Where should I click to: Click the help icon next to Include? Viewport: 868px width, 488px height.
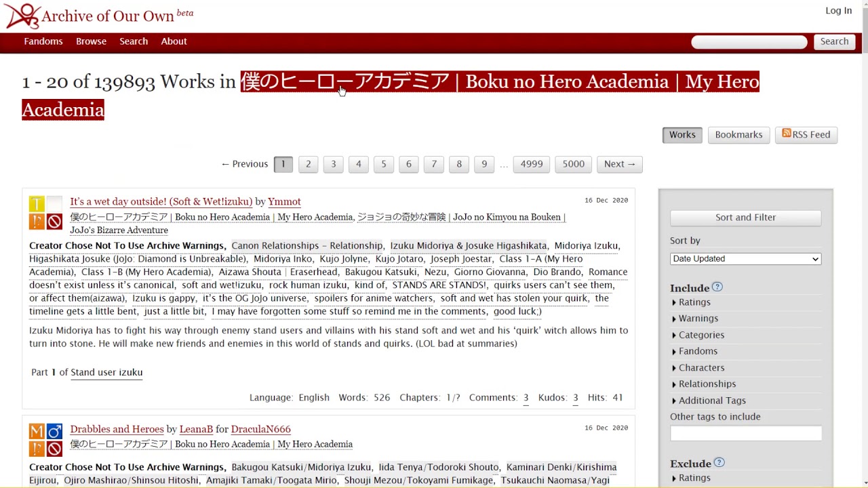pyautogui.click(x=717, y=287)
